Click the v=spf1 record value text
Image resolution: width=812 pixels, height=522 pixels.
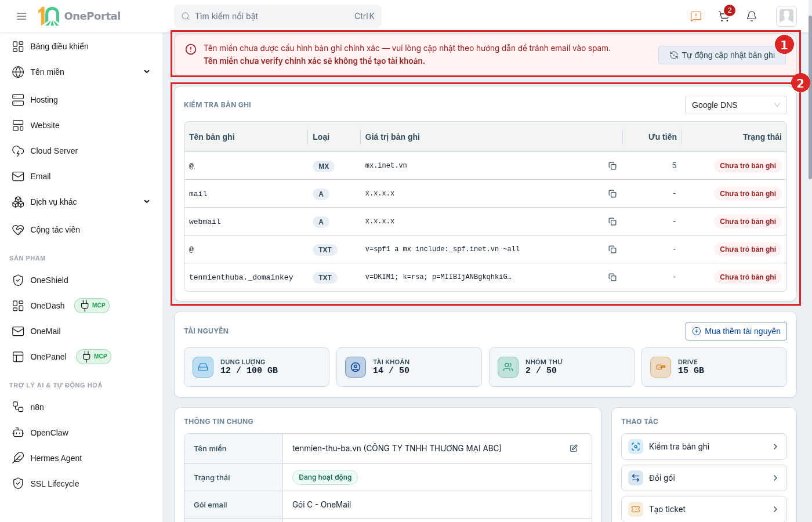pos(443,249)
